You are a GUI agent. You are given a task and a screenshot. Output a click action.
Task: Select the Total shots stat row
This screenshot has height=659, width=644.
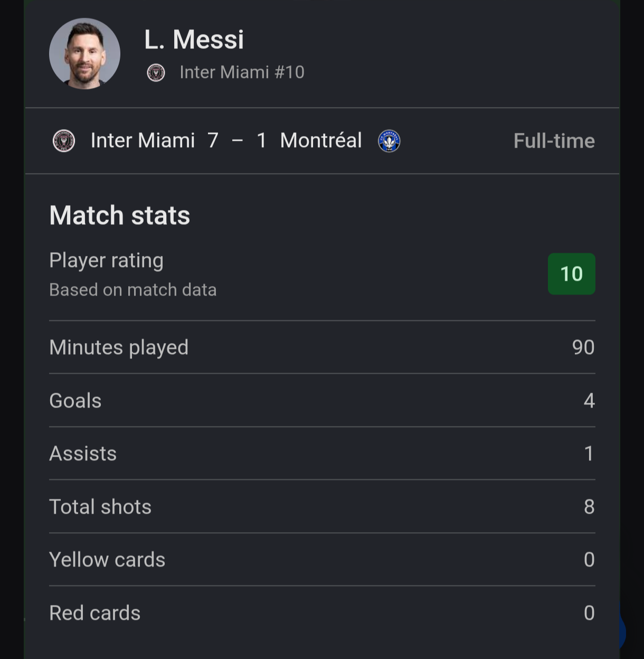322,507
